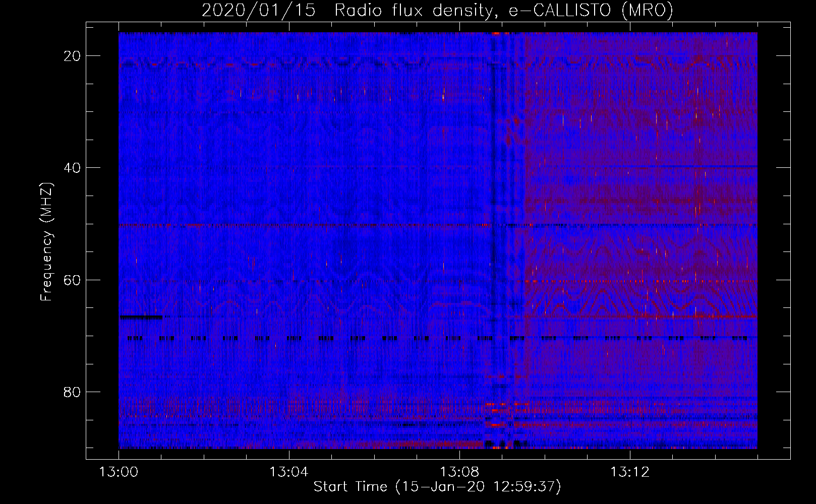The height and width of the screenshot is (504, 816).
Task: Click the 13:00 time tick label
Action: [x=119, y=472]
